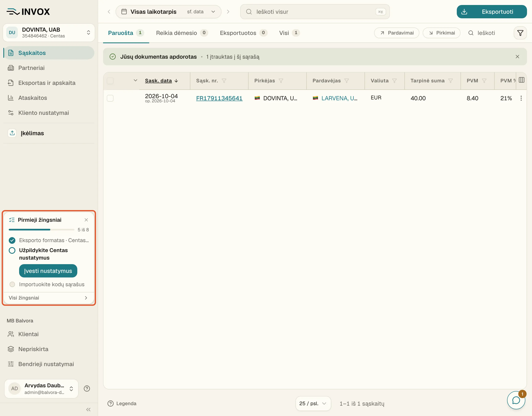Go to previous period arrow

coord(109,12)
